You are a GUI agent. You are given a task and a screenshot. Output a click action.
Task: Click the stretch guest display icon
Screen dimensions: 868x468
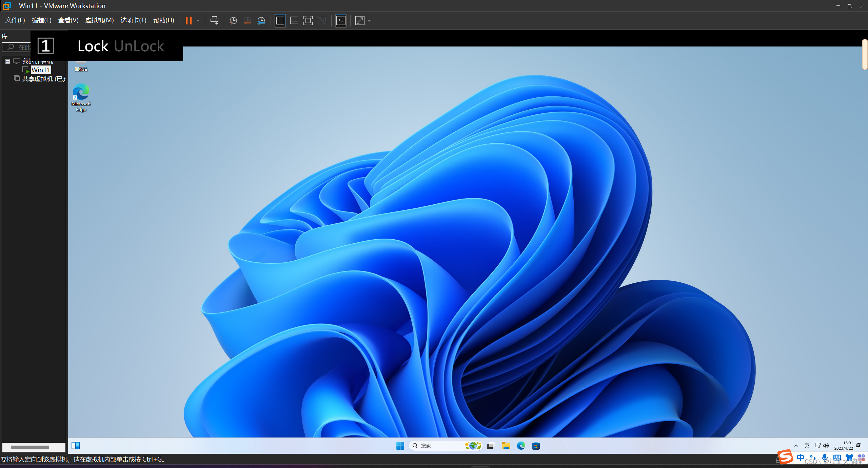360,21
